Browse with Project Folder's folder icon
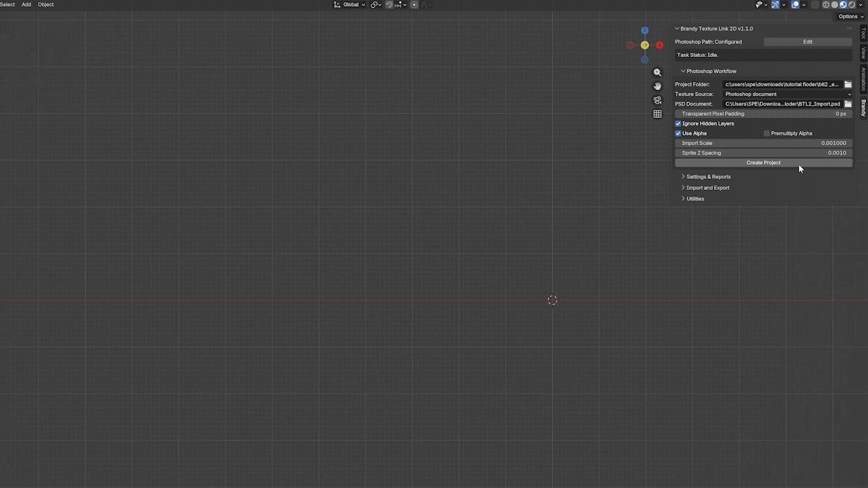868x488 pixels. coord(848,85)
